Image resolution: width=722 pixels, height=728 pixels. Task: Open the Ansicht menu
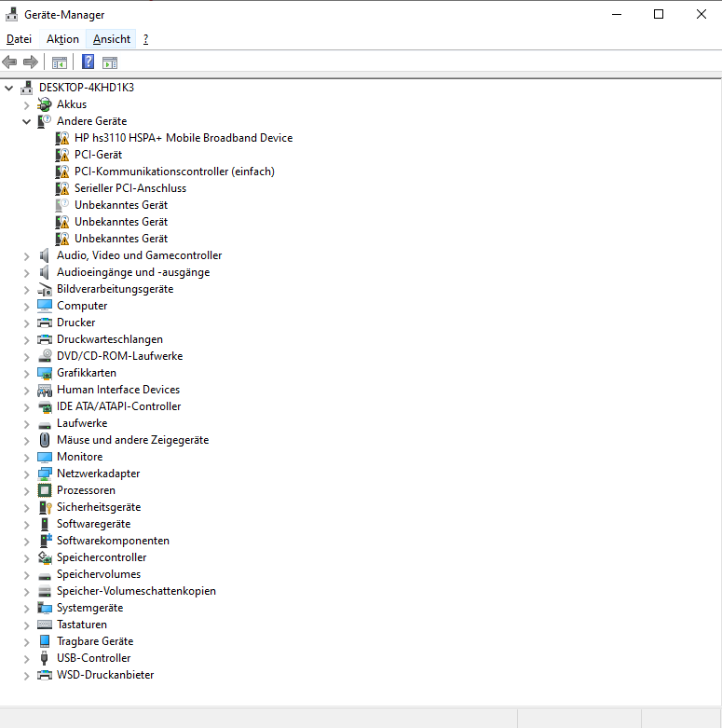[112, 39]
